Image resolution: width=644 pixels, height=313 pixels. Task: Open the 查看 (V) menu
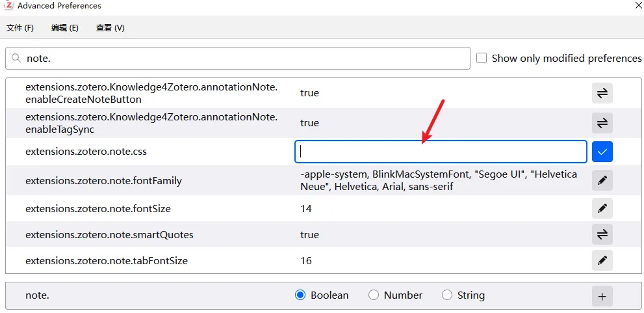[110, 28]
